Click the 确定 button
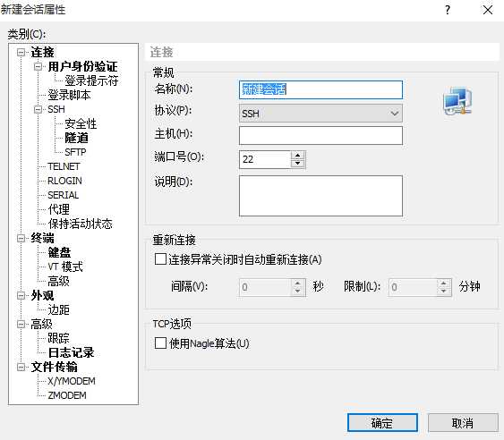 click(382, 423)
